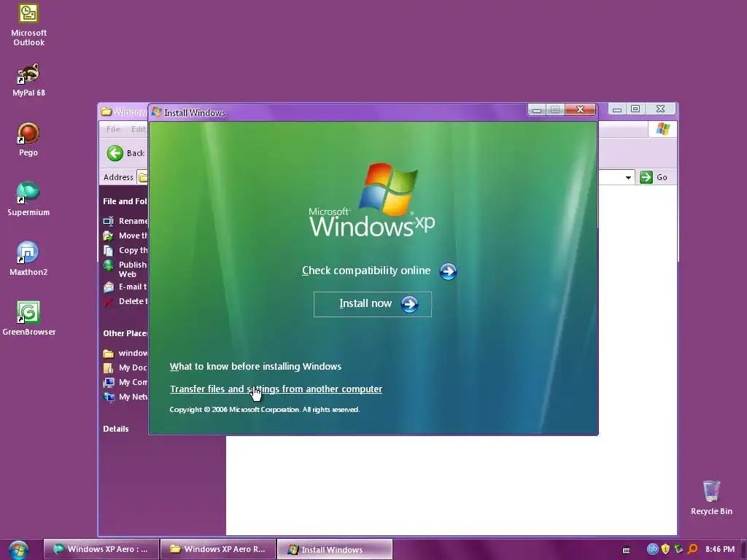Click the on-screen keyboard tray icon
747x560 pixels.
click(626, 550)
